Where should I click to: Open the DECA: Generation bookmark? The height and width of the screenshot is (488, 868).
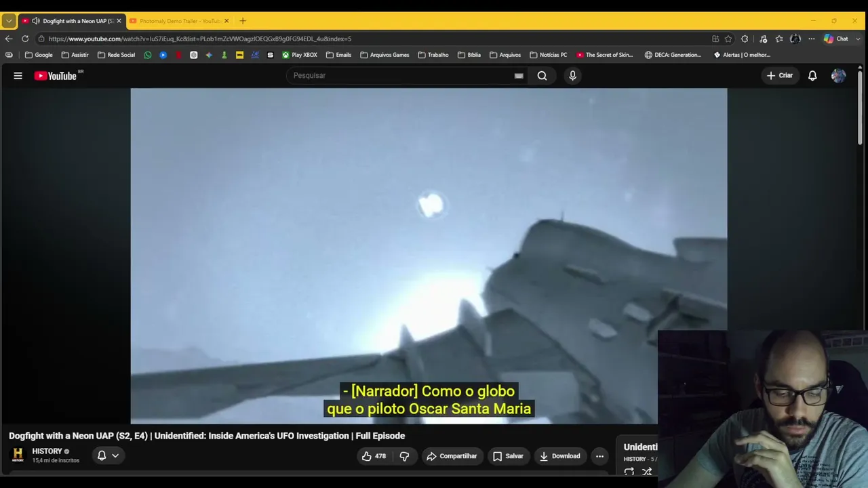[673, 55]
